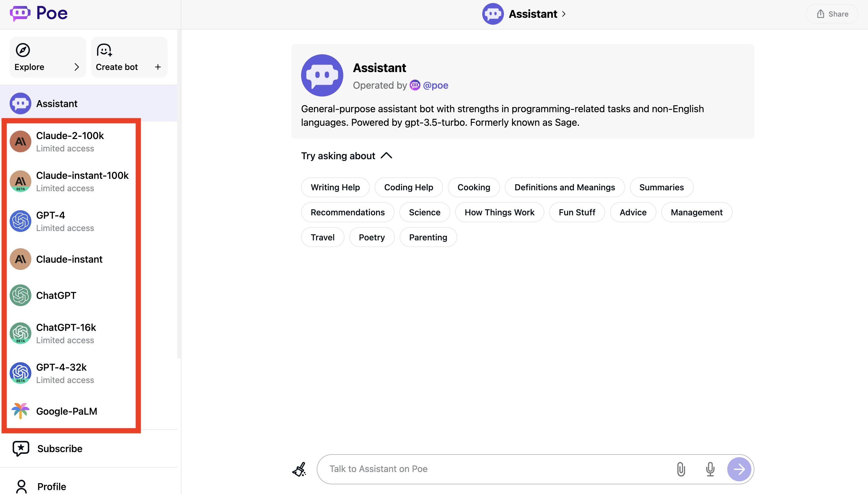Switch to Claude-instant-100k chat

[82, 181]
